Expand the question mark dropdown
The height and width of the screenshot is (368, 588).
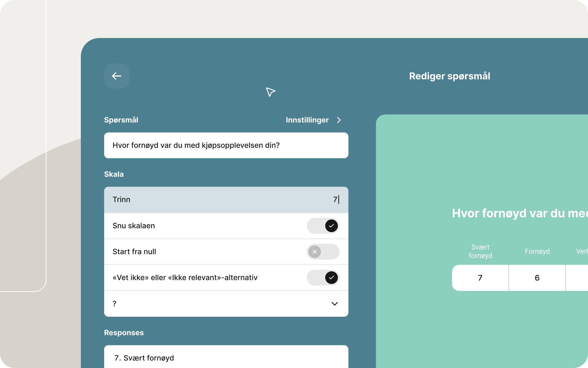(226, 304)
